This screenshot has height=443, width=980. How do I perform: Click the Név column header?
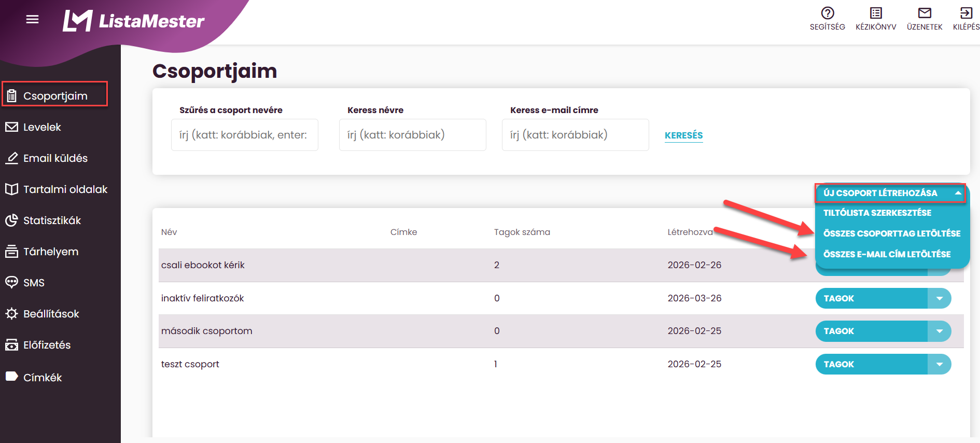(x=169, y=232)
